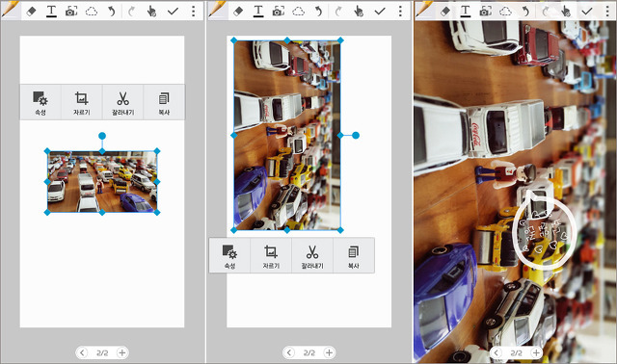The width and height of the screenshot is (617, 364).
Task: Choose the text tool in the middle screen
Action: click(x=258, y=12)
